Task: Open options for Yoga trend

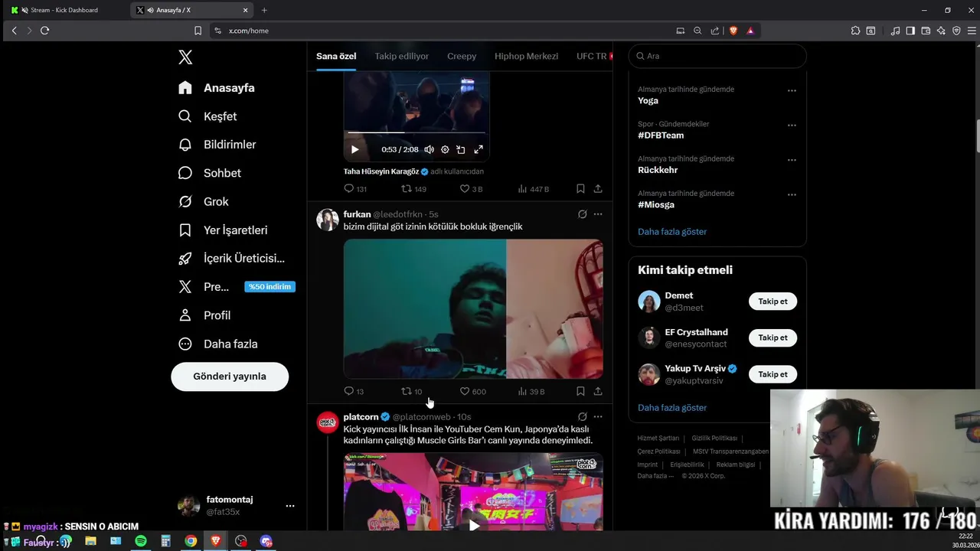Action: click(x=792, y=90)
